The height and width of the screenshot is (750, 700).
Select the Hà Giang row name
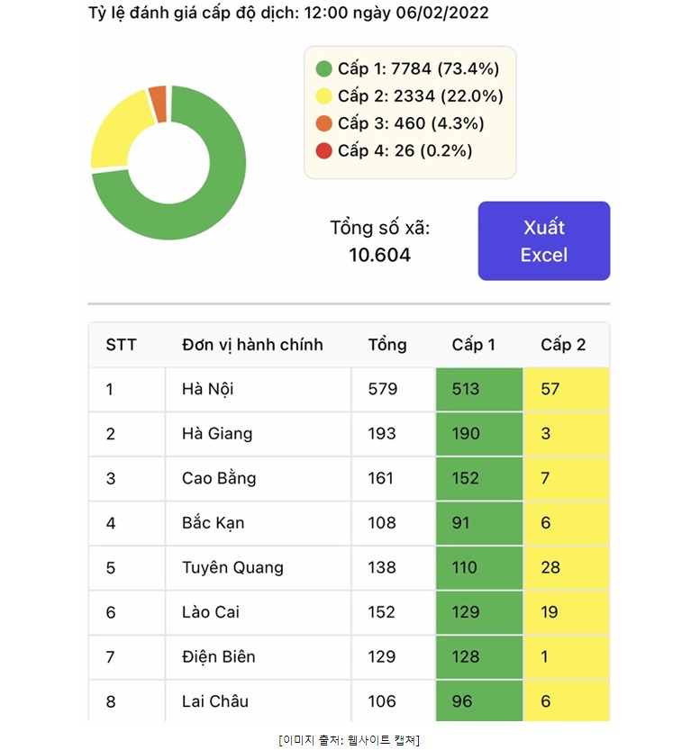point(217,434)
